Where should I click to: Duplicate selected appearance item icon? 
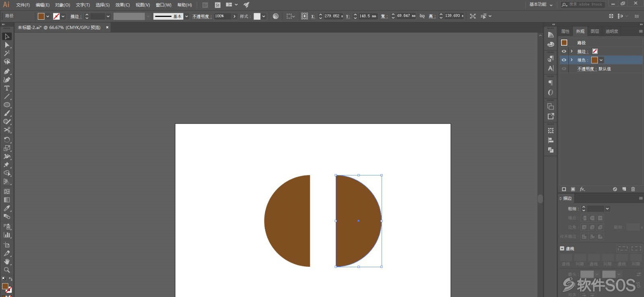[x=624, y=189]
